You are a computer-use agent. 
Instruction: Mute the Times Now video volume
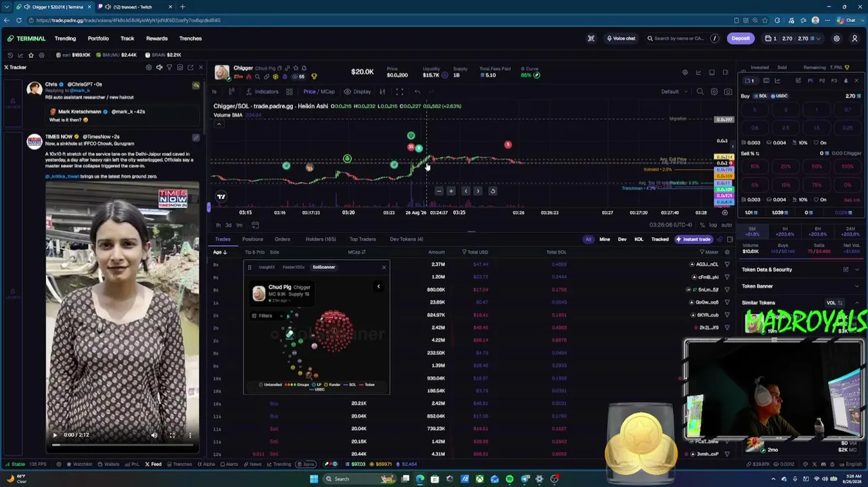154,435
